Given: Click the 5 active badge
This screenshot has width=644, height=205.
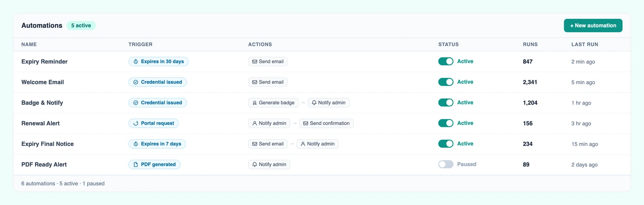Looking at the screenshot, I should click(81, 26).
